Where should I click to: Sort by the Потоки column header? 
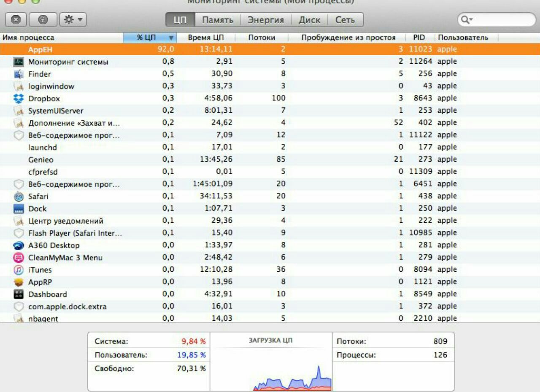pyautogui.click(x=262, y=38)
